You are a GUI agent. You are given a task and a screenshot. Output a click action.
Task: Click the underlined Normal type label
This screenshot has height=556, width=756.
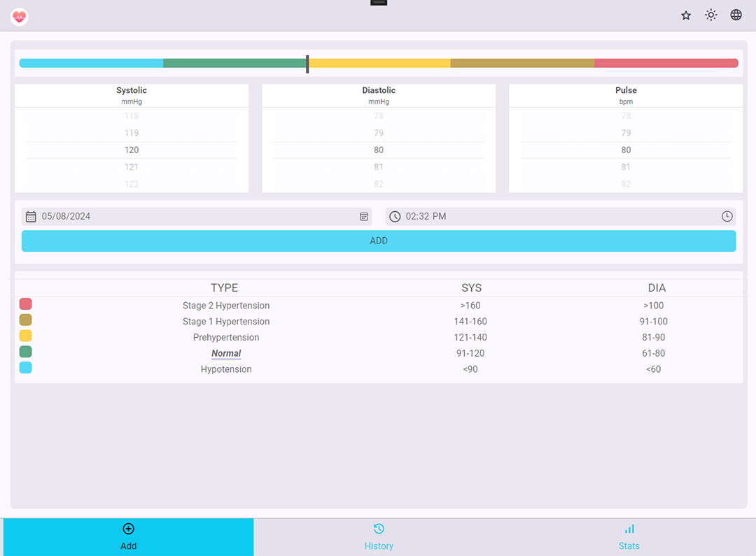click(x=226, y=354)
